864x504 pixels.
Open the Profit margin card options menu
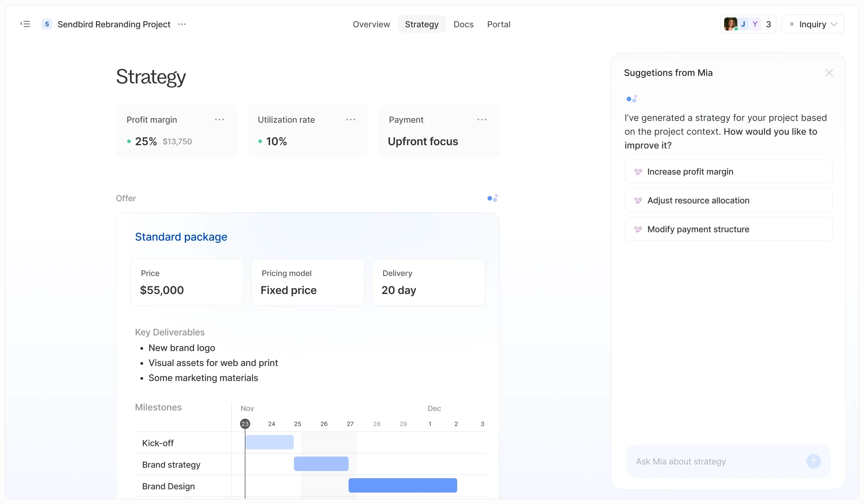click(219, 120)
